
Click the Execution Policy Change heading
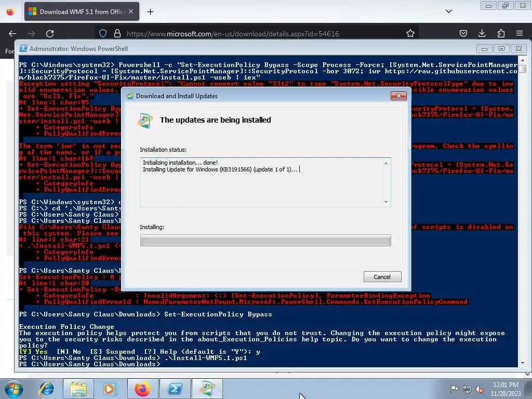point(66,327)
